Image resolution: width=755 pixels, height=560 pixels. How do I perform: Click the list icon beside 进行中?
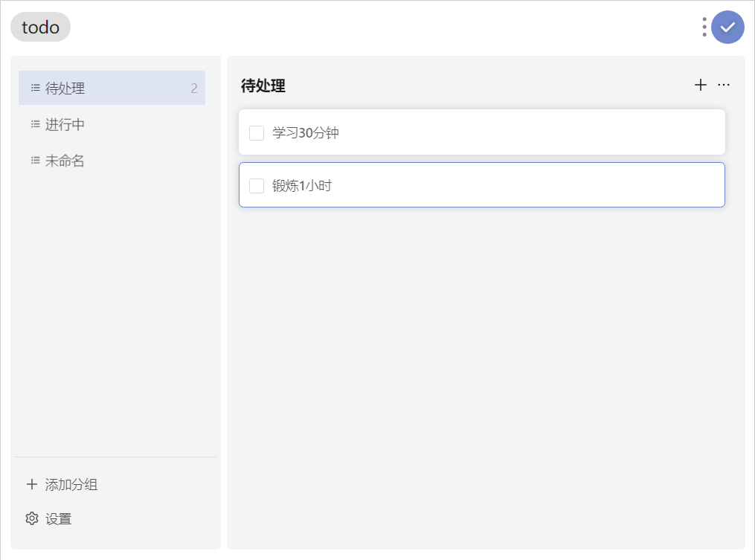tap(35, 124)
